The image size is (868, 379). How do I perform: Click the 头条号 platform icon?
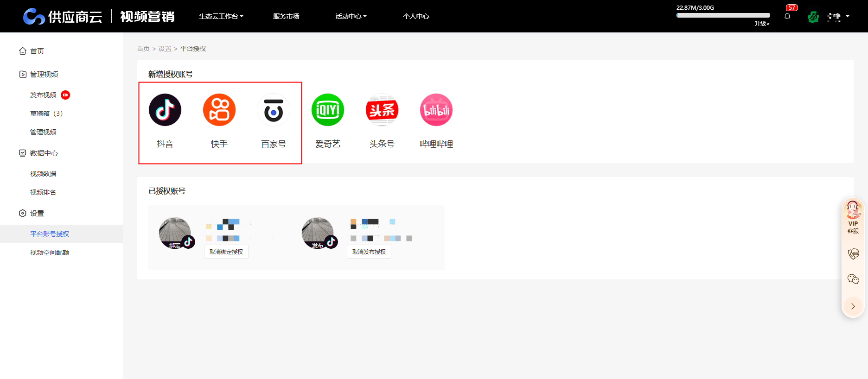click(382, 110)
